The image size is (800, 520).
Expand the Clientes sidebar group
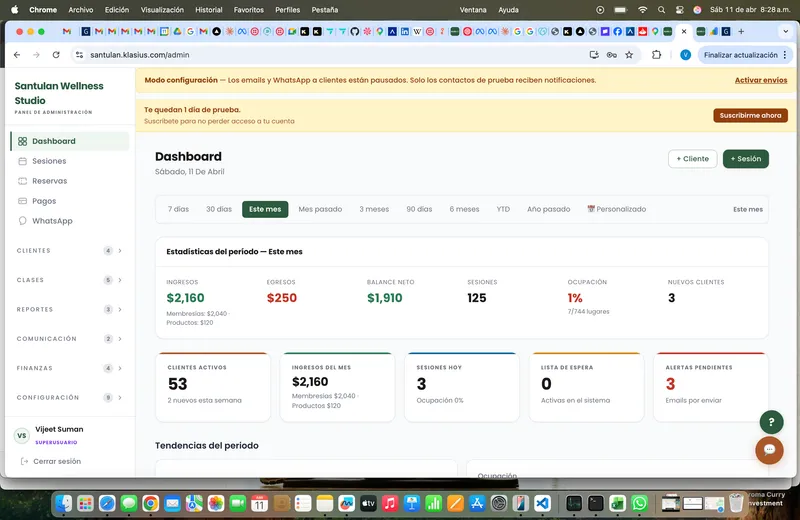tap(70, 251)
